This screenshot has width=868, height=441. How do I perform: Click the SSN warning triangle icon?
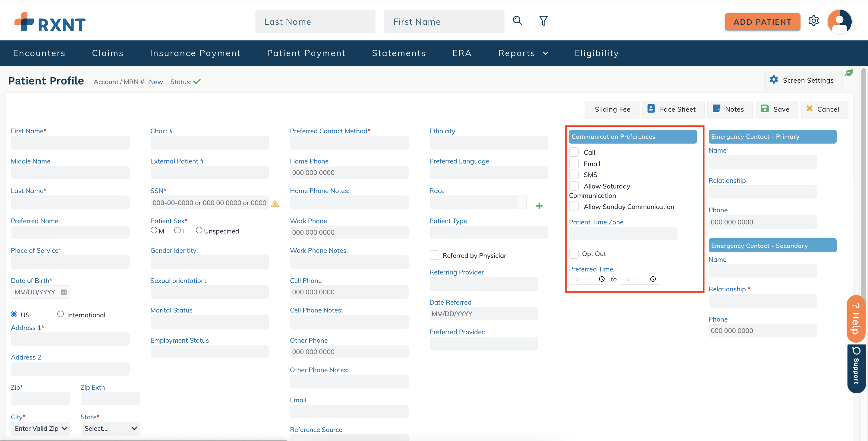pyautogui.click(x=275, y=203)
